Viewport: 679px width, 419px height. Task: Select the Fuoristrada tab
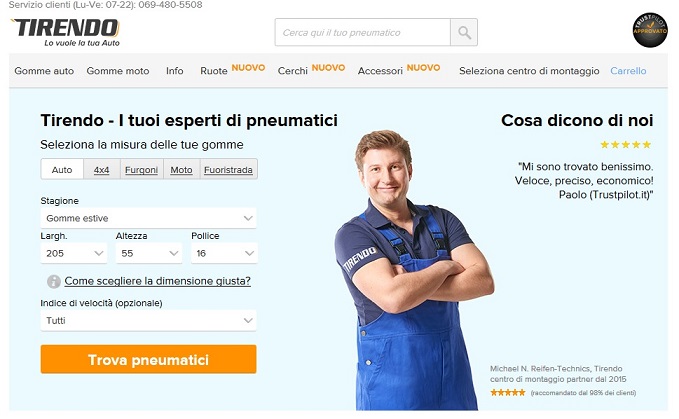(x=228, y=170)
